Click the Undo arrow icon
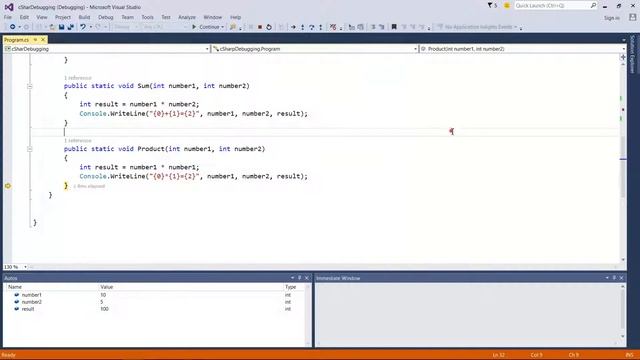This screenshot has height=360, width=640. coord(82,27)
